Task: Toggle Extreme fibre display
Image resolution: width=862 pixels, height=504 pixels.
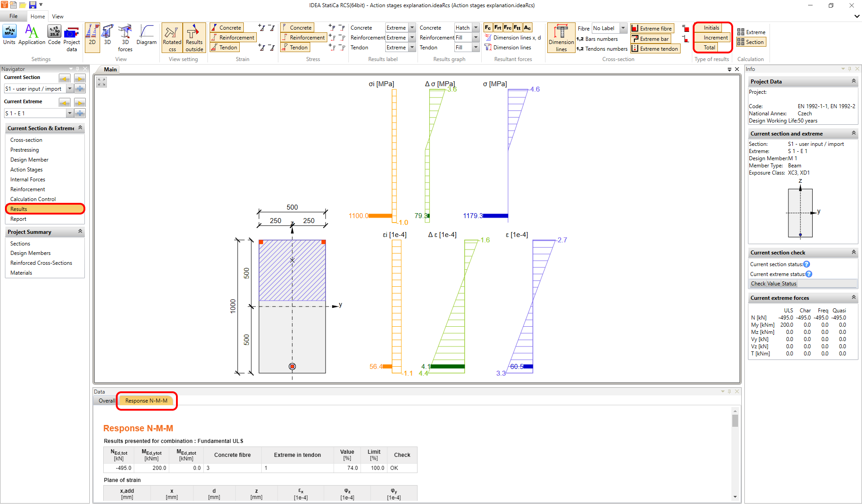Action: click(652, 28)
